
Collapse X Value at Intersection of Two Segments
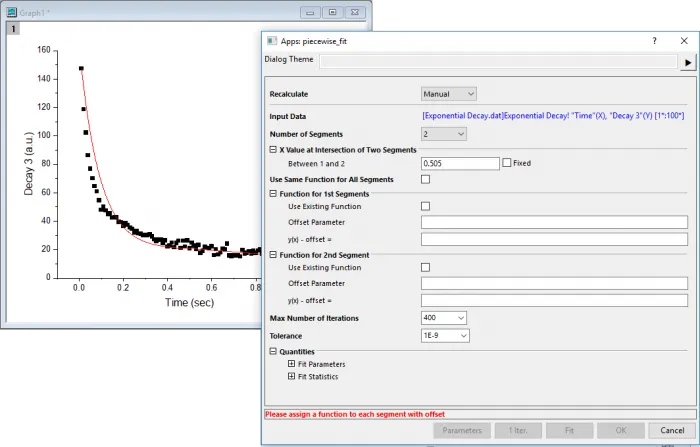273,150
